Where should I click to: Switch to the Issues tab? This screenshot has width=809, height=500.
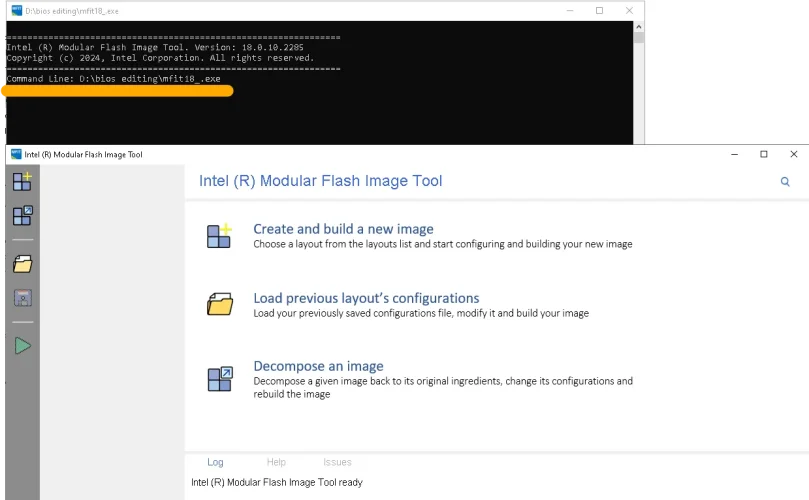pos(337,462)
